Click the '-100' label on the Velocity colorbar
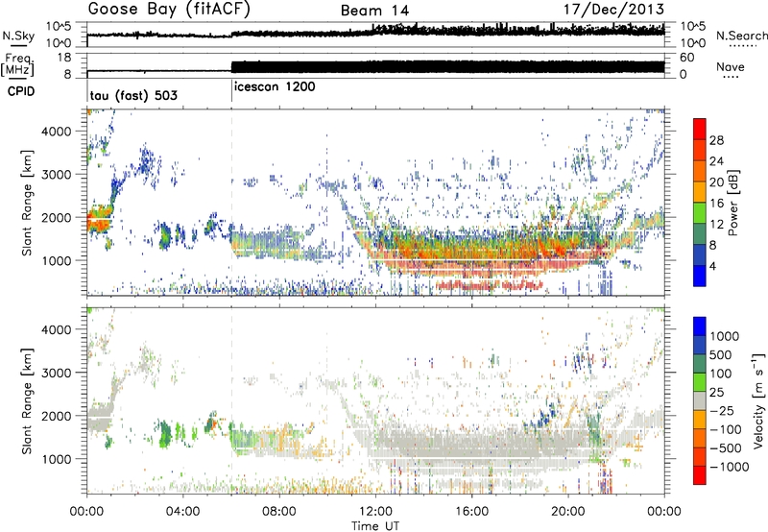The width and height of the screenshot is (768, 532). [x=725, y=429]
